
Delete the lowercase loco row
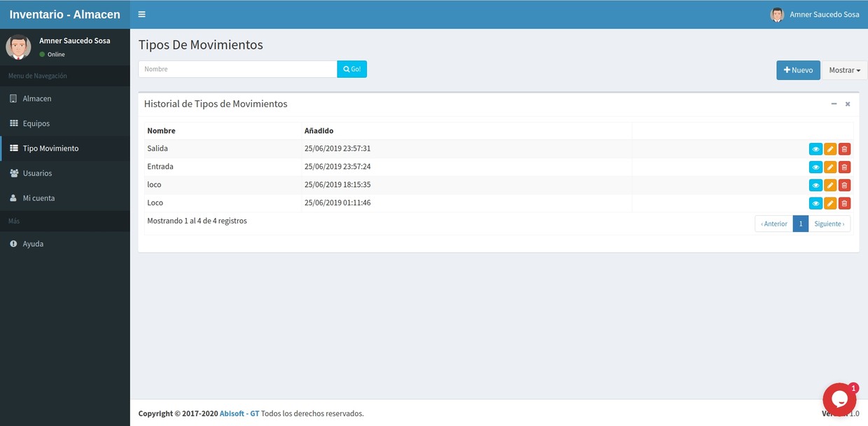click(x=844, y=186)
